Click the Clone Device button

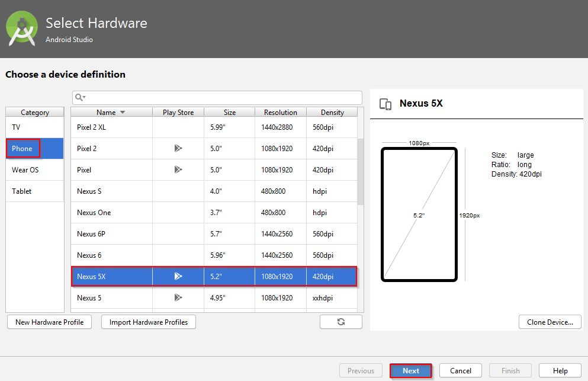point(550,322)
